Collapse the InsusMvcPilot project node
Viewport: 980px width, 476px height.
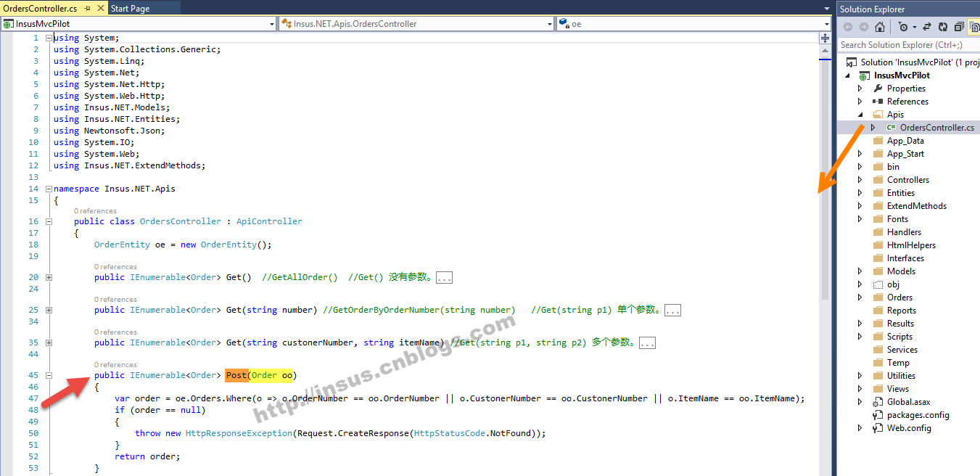click(847, 75)
